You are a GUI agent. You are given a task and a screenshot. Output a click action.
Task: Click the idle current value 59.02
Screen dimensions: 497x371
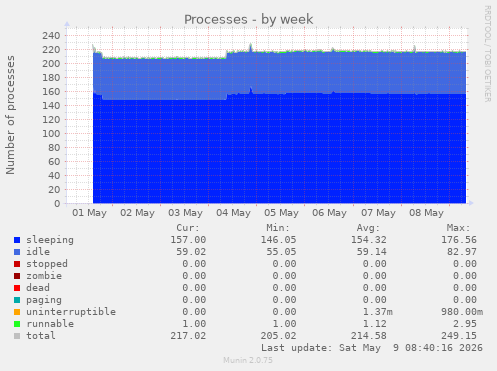click(191, 252)
